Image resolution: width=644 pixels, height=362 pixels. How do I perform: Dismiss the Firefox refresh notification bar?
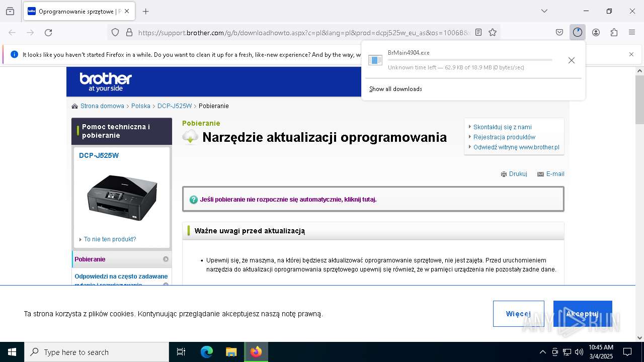pyautogui.click(x=631, y=54)
